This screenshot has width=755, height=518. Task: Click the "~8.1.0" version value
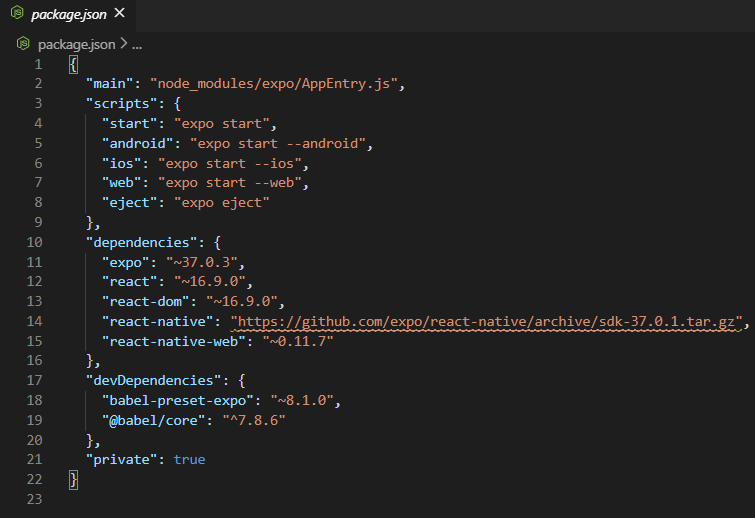(x=302, y=401)
